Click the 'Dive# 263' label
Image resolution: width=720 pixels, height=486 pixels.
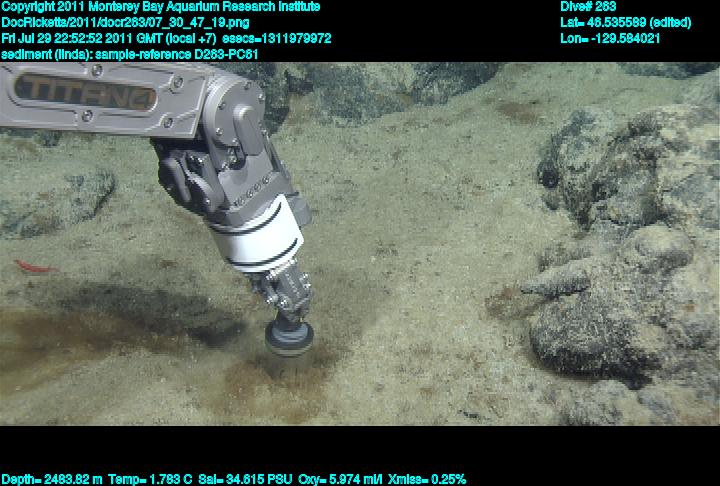tap(588, 7)
